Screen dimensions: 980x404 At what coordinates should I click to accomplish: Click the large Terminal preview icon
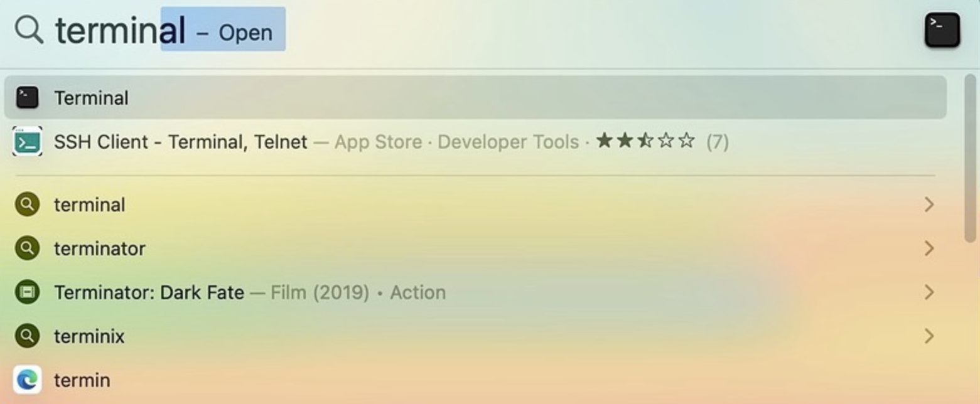point(942,29)
